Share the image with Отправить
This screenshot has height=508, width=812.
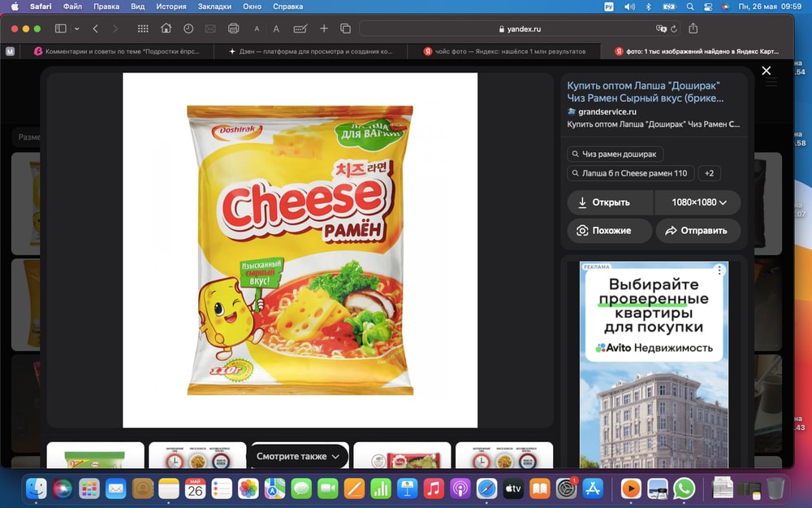tap(698, 231)
